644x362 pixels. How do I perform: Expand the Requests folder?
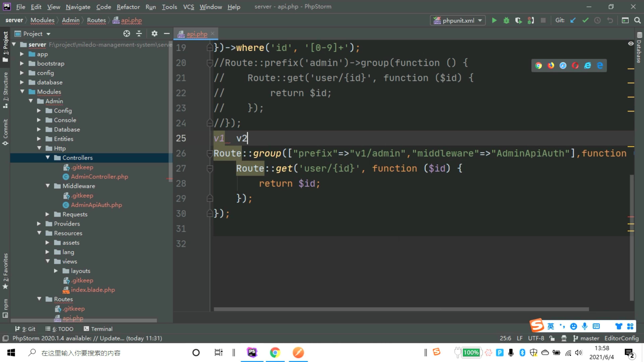pos(47,214)
